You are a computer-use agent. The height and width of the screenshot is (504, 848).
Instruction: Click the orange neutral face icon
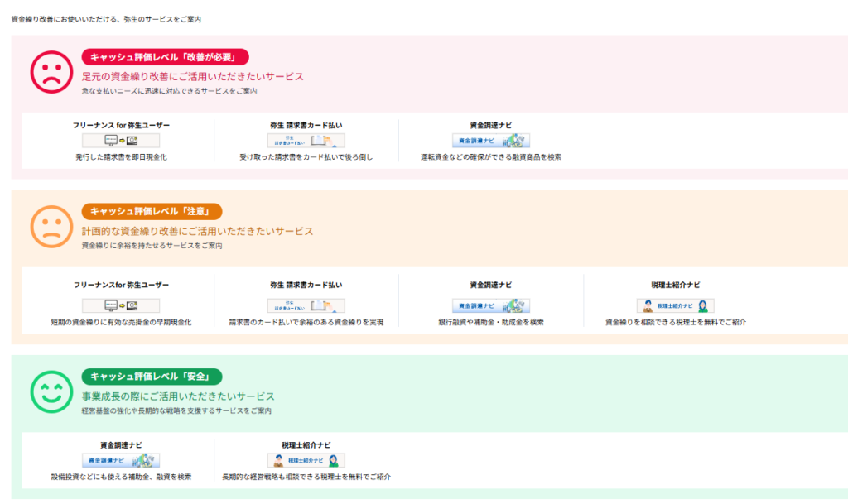(x=52, y=226)
